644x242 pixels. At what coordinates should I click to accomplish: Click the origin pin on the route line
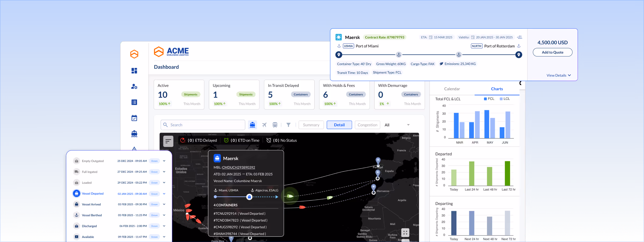pos(339,55)
